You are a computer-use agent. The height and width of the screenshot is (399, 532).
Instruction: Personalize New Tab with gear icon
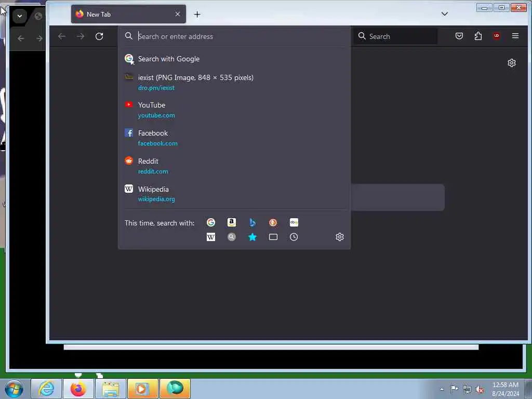pos(512,63)
